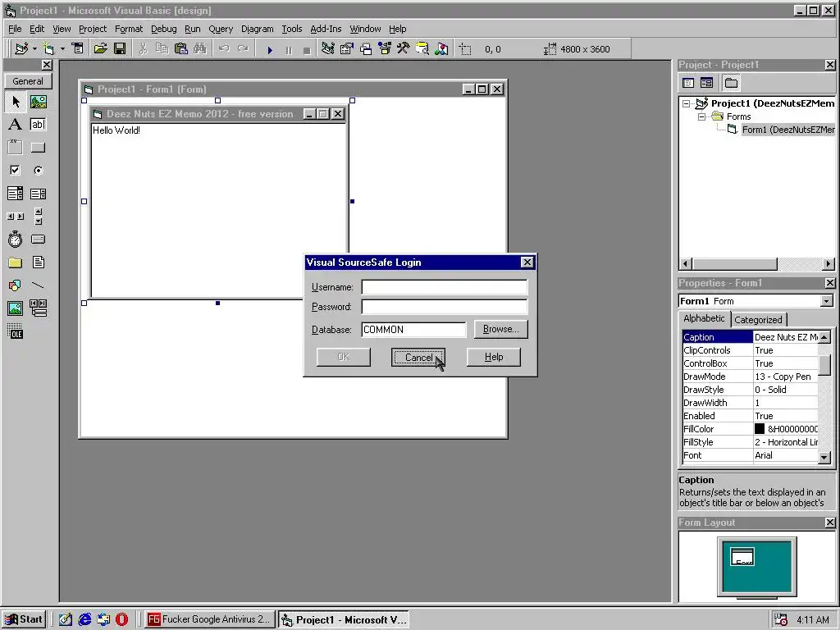Open the Add Project dropdown arrow
The width and height of the screenshot is (840, 630).
pyautogui.click(x=34, y=48)
